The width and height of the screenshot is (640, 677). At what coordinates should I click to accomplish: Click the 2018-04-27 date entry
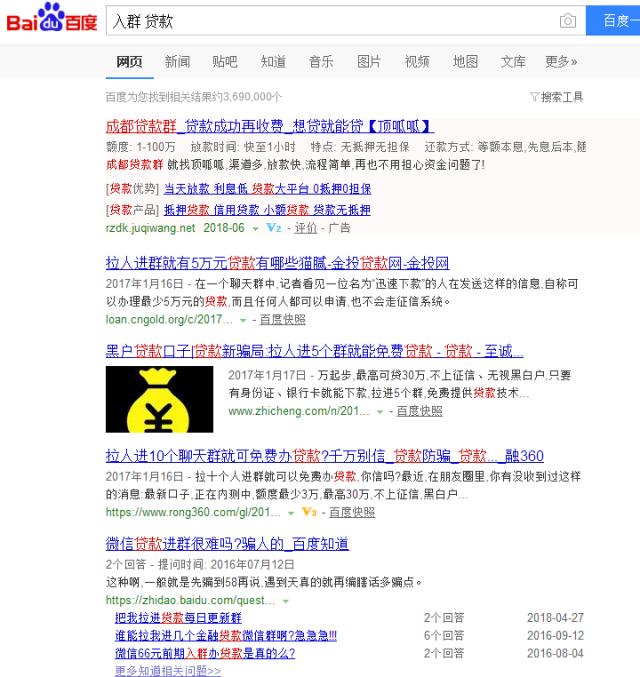point(555,618)
